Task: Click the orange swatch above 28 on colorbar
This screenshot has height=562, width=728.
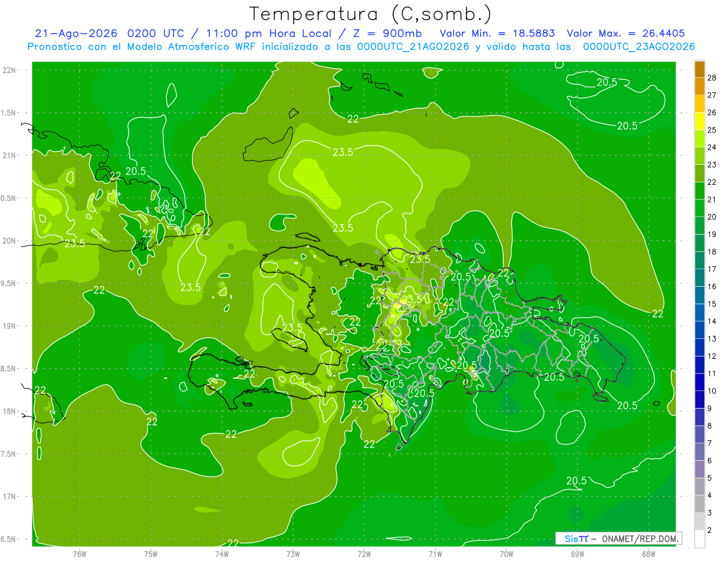Action: [x=700, y=69]
